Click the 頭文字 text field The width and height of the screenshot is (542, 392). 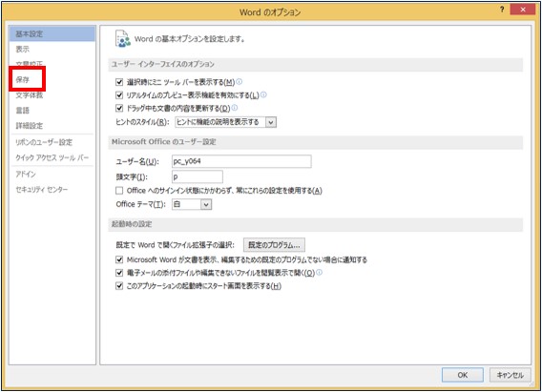198,176
